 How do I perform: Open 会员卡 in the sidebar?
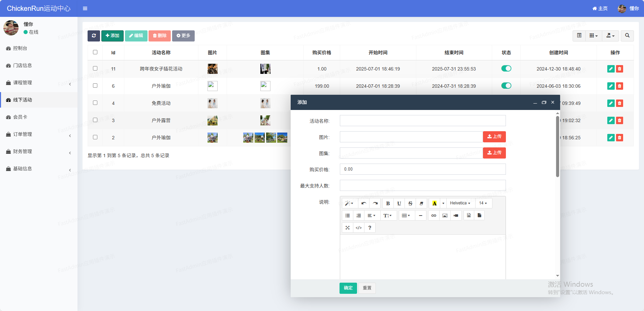tap(20, 117)
